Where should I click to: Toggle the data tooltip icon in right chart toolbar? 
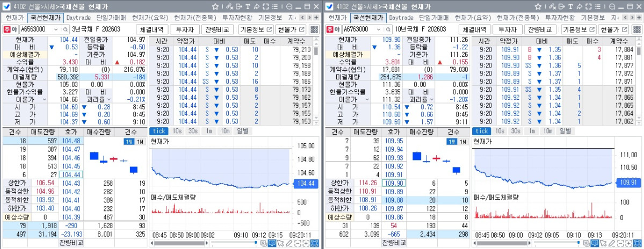(x=595, y=243)
